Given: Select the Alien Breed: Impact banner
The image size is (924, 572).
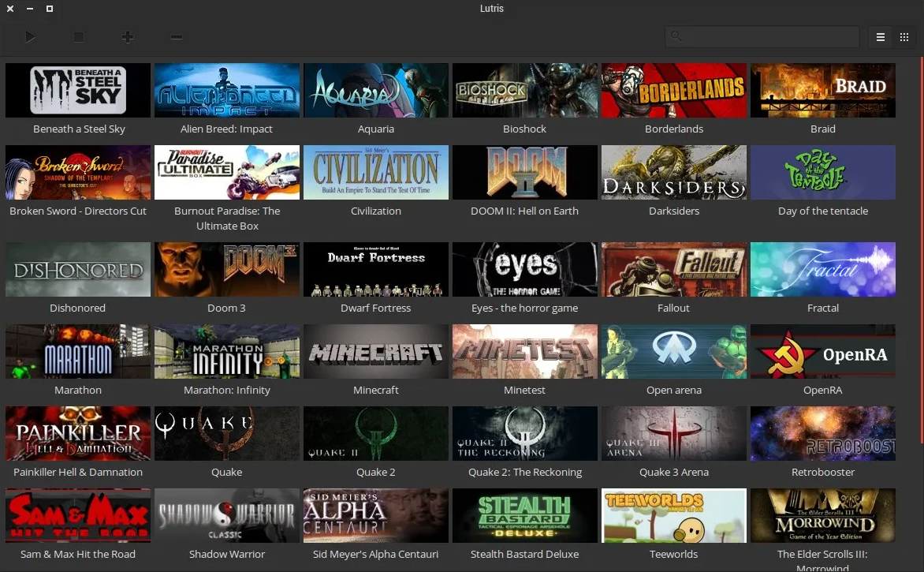Looking at the screenshot, I should click(x=227, y=90).
